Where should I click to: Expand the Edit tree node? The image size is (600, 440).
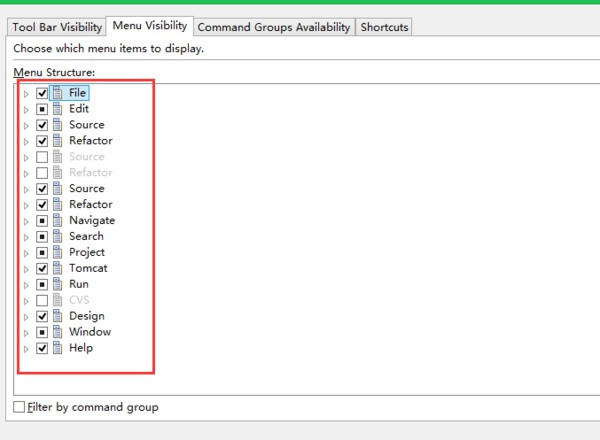pos(26,110)
